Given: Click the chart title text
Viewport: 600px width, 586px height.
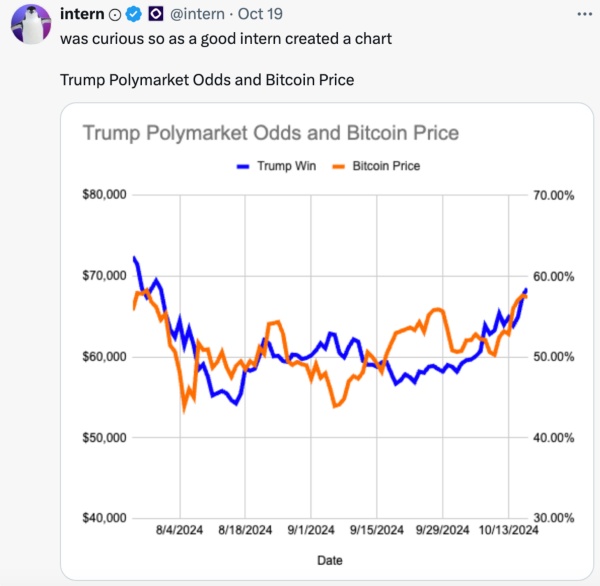Looking at the screenshot, I should pyautogui.click(x=271, y=133).
